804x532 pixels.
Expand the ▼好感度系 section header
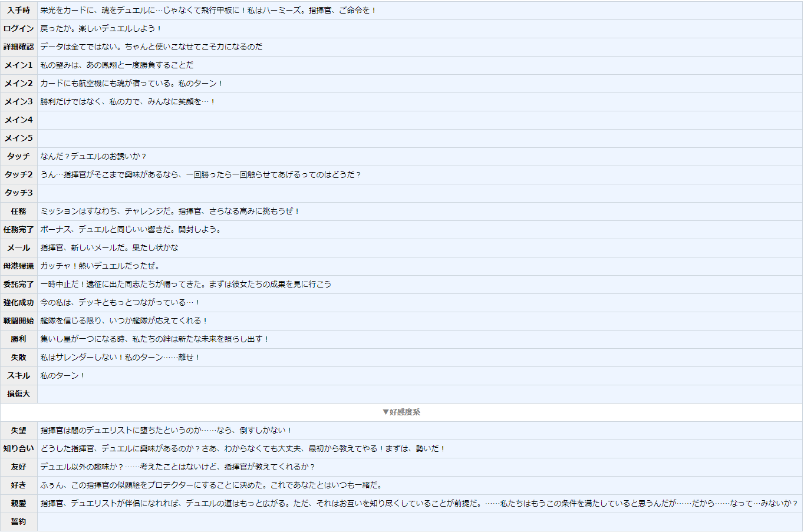401,412
